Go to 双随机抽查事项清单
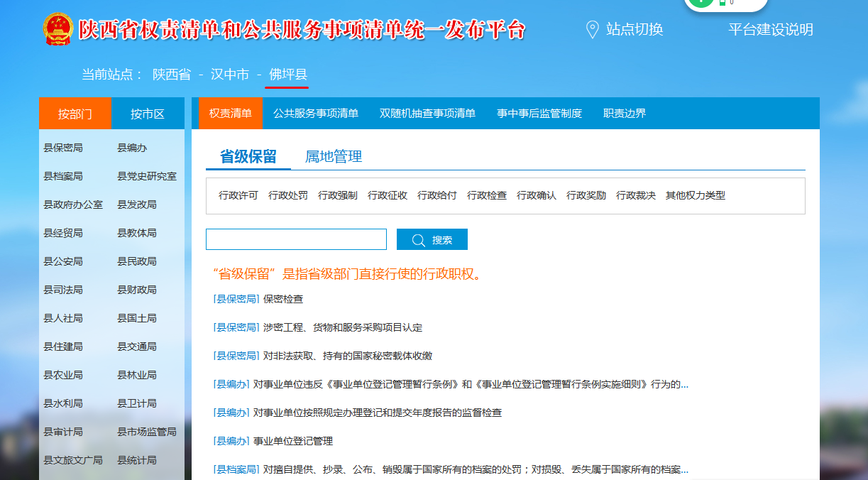868x480 pixels. point(427,114)
